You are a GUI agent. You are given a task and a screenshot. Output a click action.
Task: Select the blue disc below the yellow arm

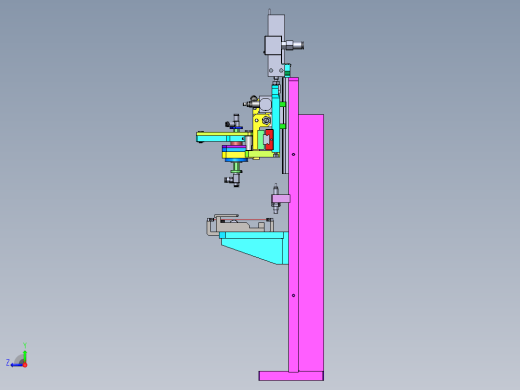click(x=236, y=161)
